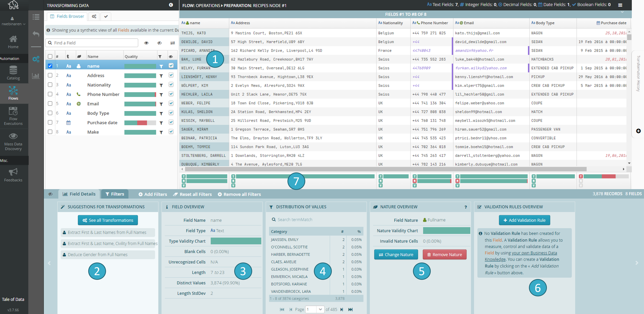The image size is (644, 314).
Task: Expand the Transformation History side panel
Action: 638,74
